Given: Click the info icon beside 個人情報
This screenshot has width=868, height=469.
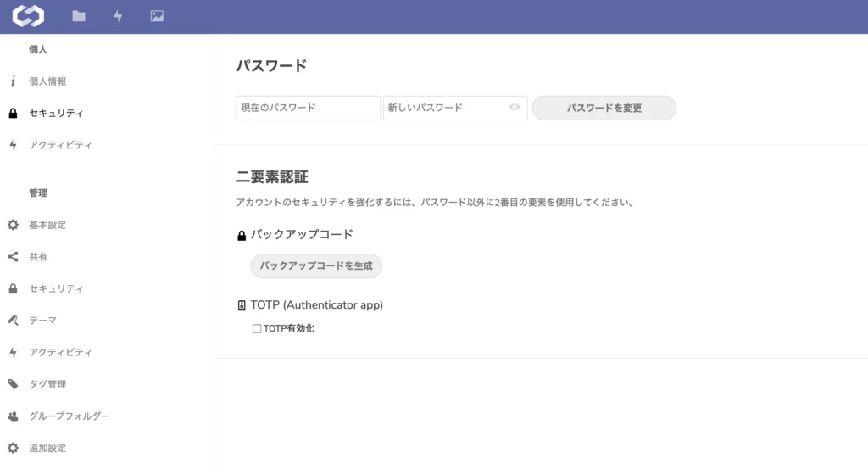Looking at the screenshot, I should coord(13,81).
